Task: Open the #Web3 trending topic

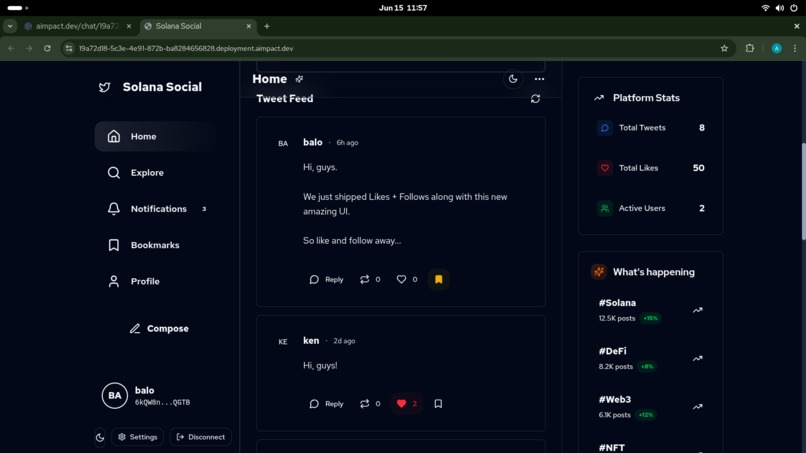Action: pyautogui.click(x=615, y=400)
